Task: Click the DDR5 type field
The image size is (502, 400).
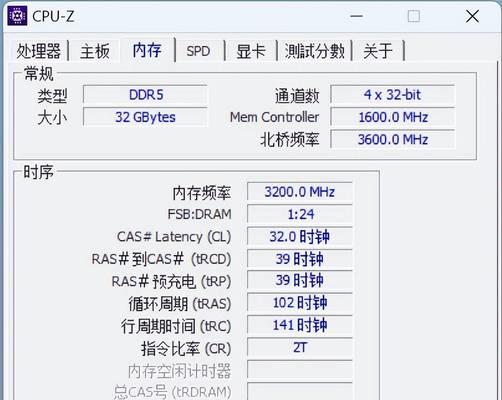Action: point(145,95)
